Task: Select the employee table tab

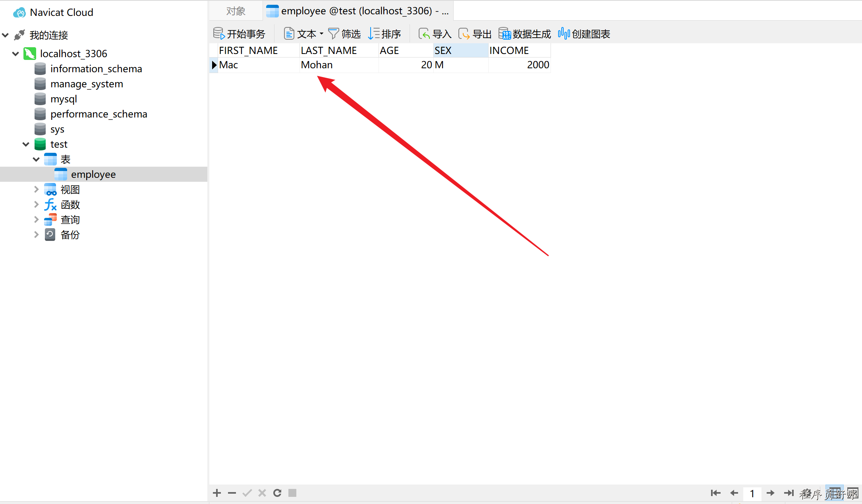Action: 358,11
